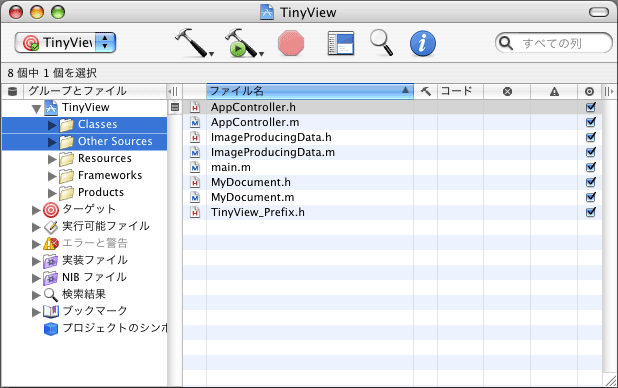Click the left pane splitter handle
Viewport: 618px width, 388px height.
click(173, 91)
